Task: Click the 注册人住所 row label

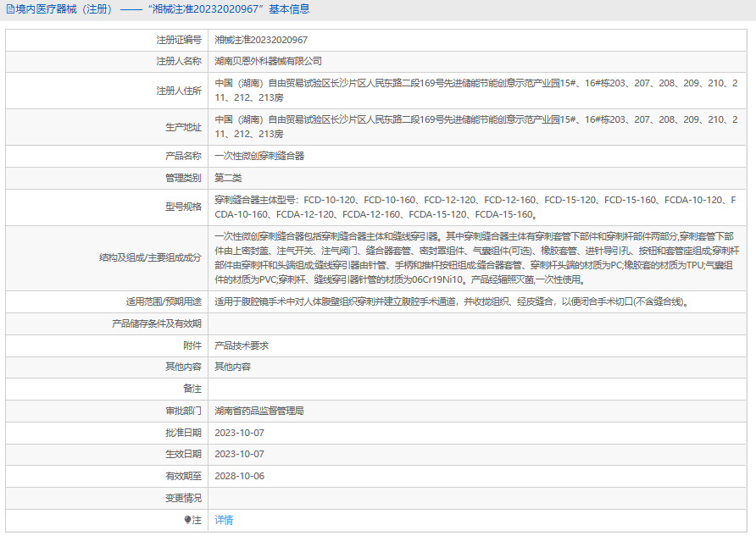Action: pos(179,91)
